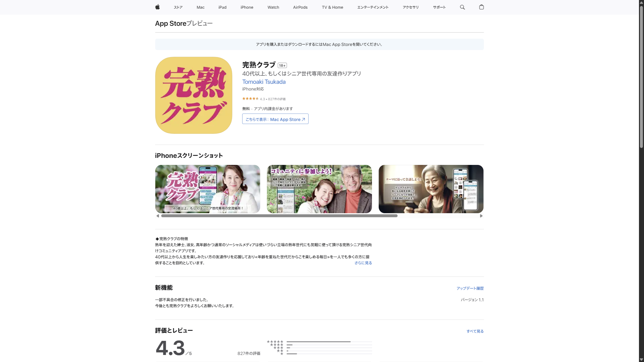Open the Mac menu item
This screenshot has height=362, width=644.
pos(200,7)
